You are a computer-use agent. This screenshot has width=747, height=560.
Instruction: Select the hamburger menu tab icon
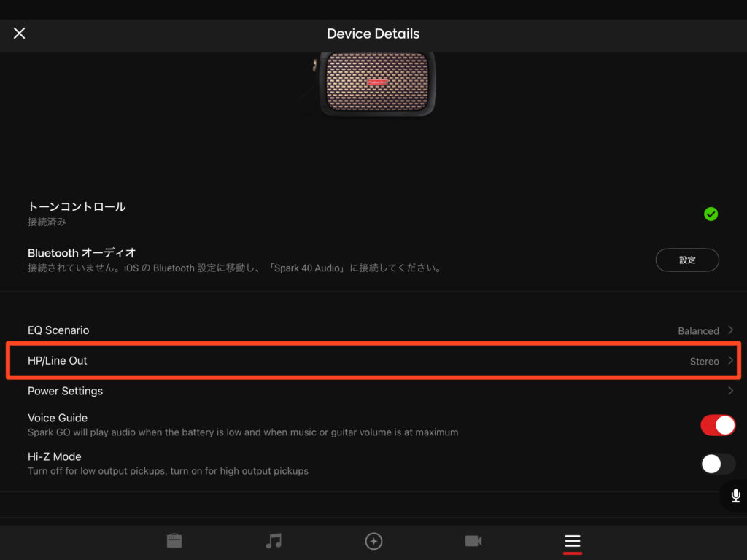[573, 542]
